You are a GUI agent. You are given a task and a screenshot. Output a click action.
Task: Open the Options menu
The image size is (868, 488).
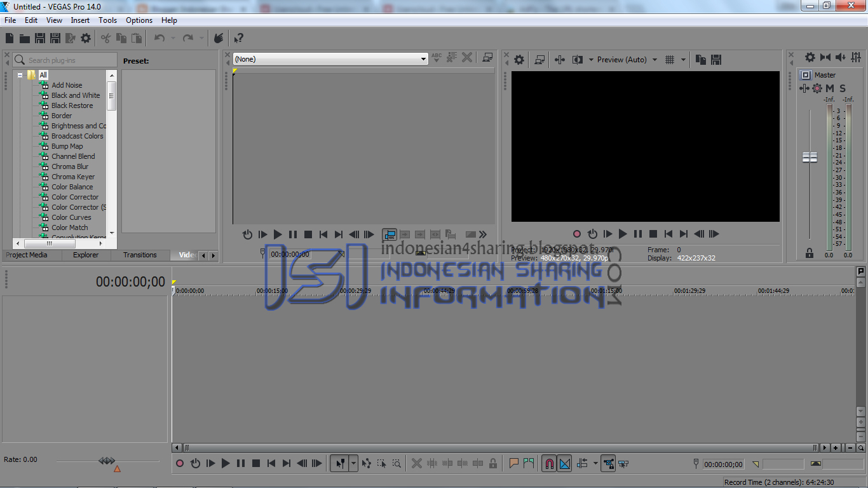click(x=139, y=20)
